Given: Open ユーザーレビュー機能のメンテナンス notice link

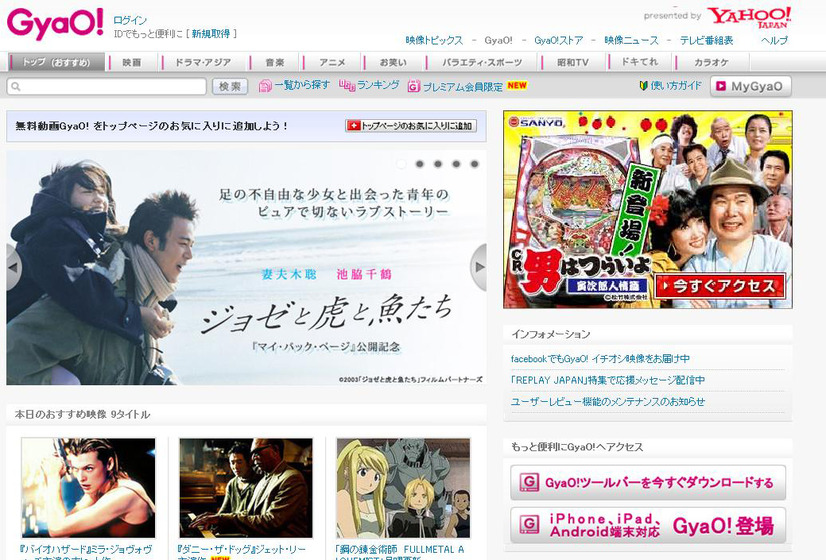Looking at the screenshot, I should (x=607, y=402).
